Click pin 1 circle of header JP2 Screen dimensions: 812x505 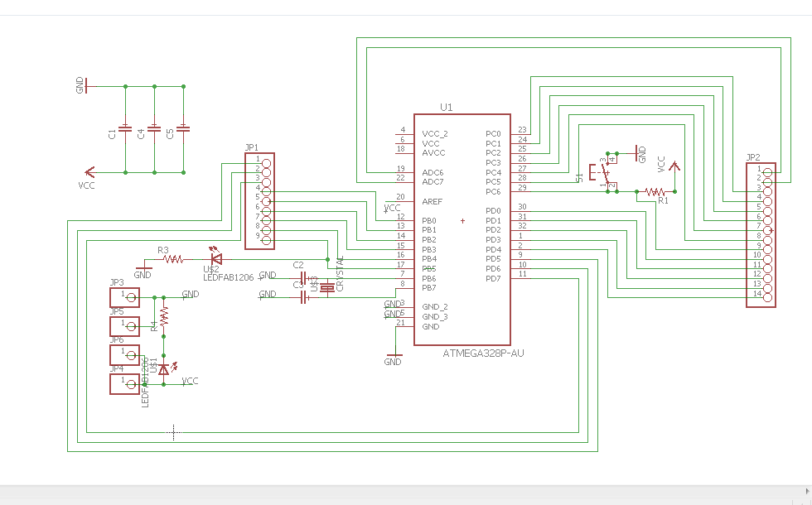(x=767, y=172)
